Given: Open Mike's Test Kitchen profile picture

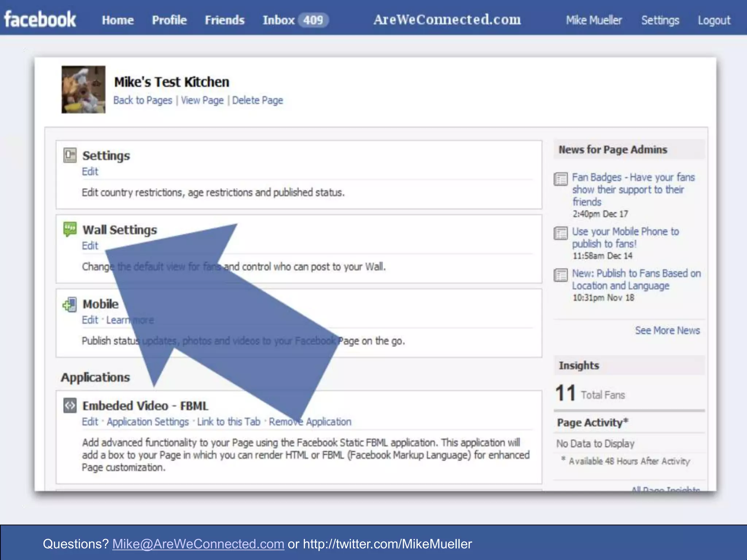Looking at the screenshot, I should click(83, 89).
